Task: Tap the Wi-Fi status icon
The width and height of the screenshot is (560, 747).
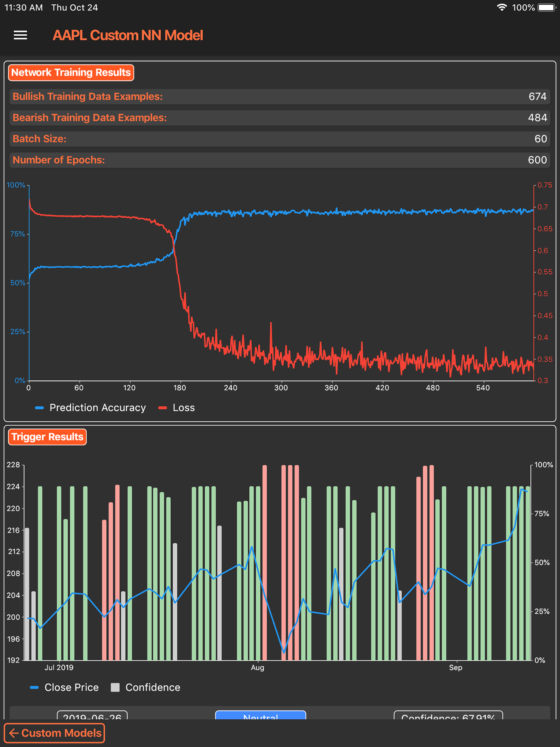Action: (x=502, y=7)
